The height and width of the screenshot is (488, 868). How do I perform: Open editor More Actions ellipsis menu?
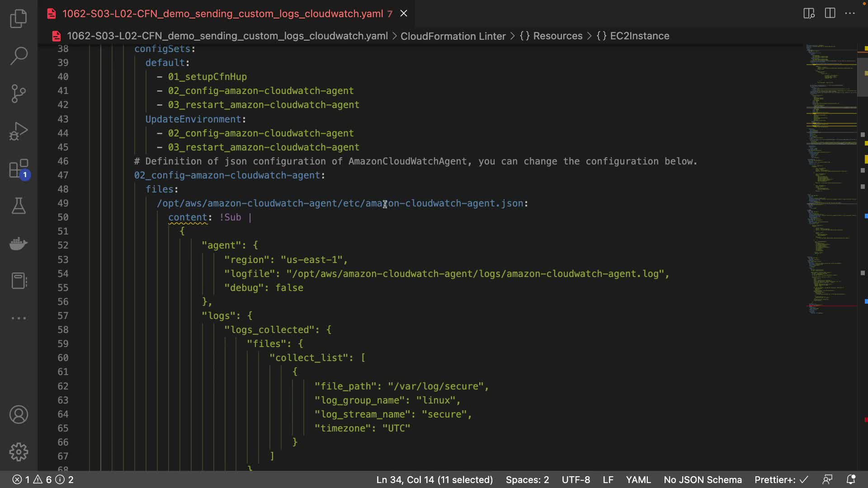[850, 13]
